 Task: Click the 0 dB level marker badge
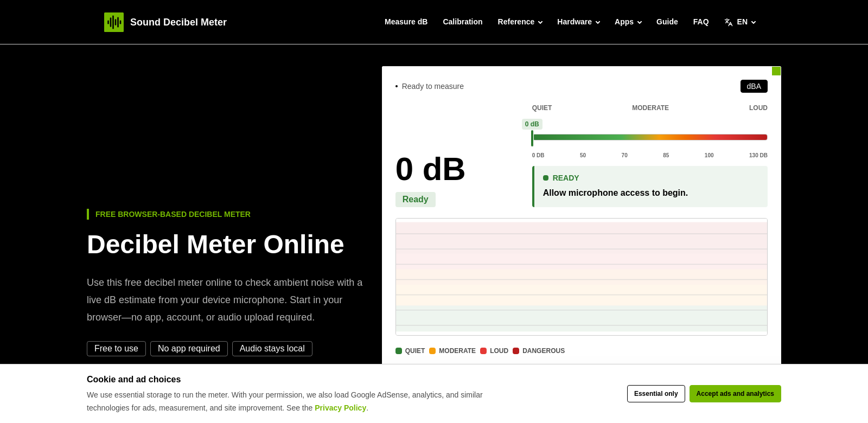pos(532,124)
